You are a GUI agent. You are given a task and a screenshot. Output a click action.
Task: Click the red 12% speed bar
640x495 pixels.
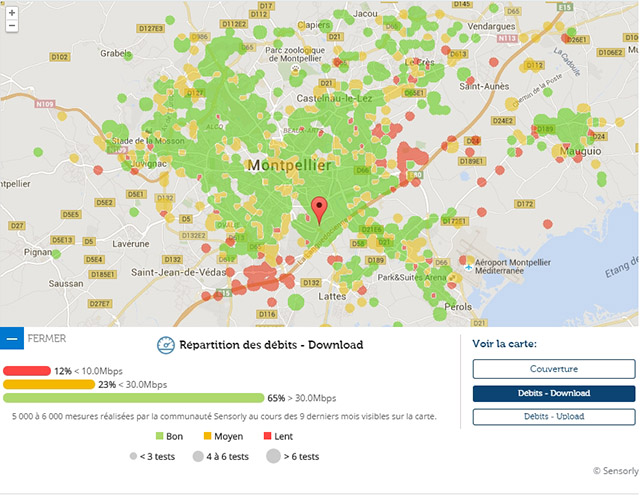27,371
